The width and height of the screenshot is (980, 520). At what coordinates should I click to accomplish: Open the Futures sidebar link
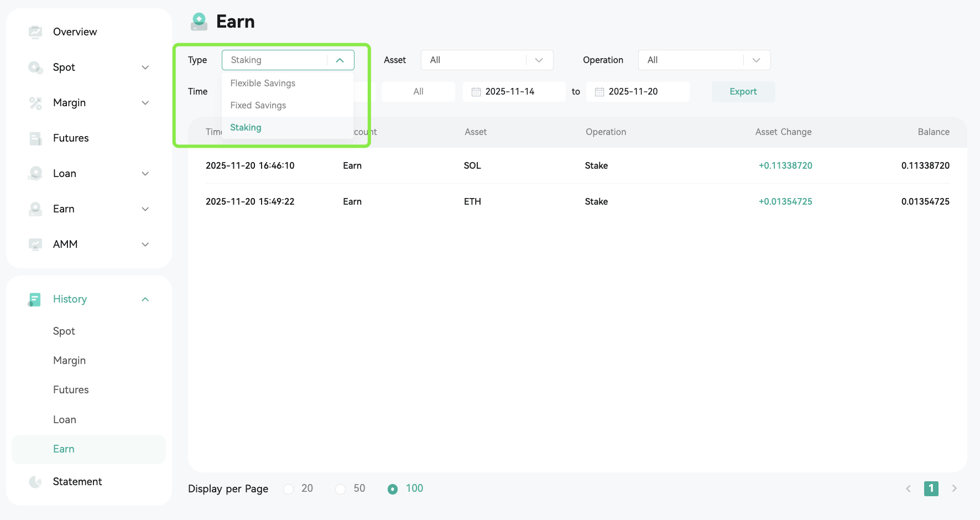tap(71, 138)
